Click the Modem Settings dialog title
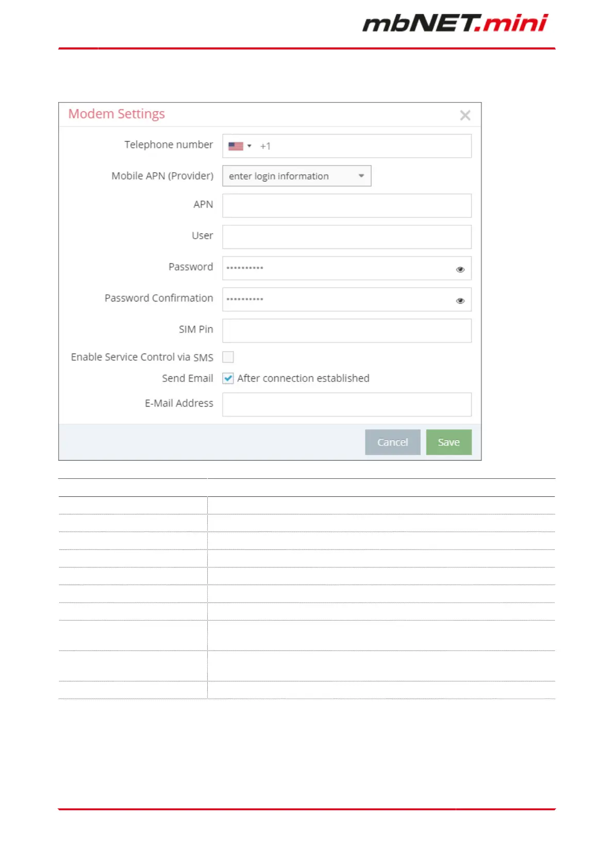 click(117, 114)
